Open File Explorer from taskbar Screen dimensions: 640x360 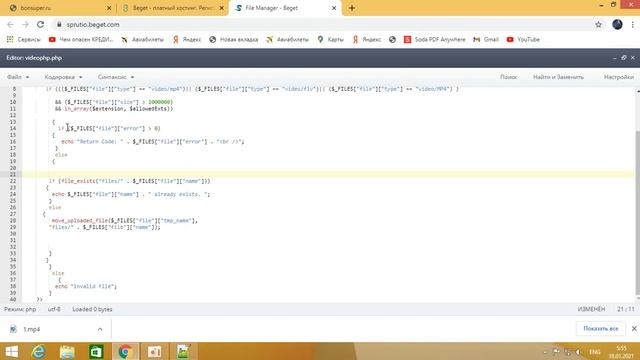[67, 351]
